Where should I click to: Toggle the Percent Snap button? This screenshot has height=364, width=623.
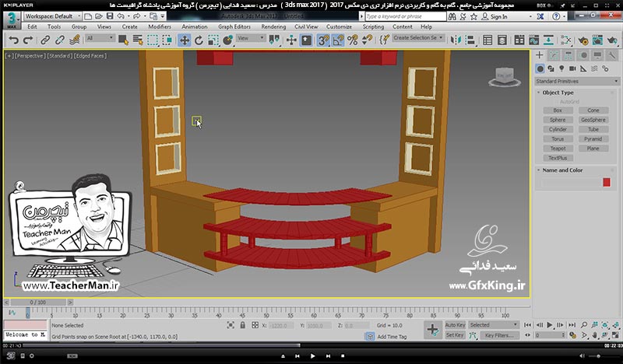(x=353, y=40)
